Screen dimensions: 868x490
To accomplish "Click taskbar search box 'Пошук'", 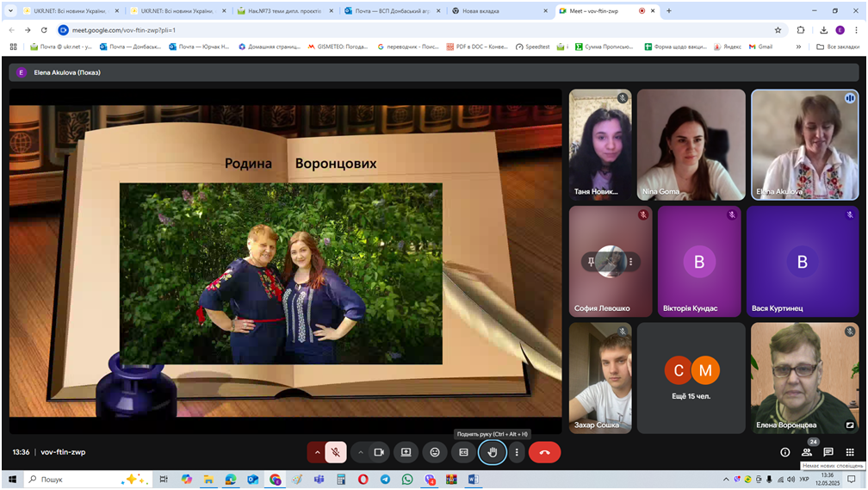I will [x=88, y=479].
